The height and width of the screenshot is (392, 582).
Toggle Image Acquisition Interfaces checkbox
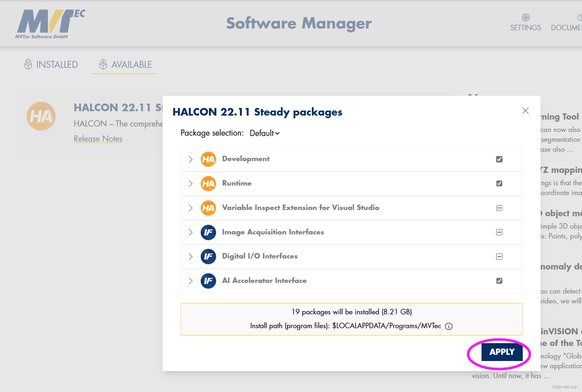click(499, 232)
